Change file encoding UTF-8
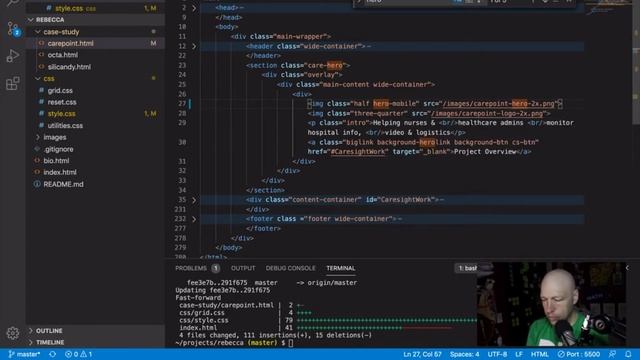The width and height of the screenshot is (640, 360). 497,354
